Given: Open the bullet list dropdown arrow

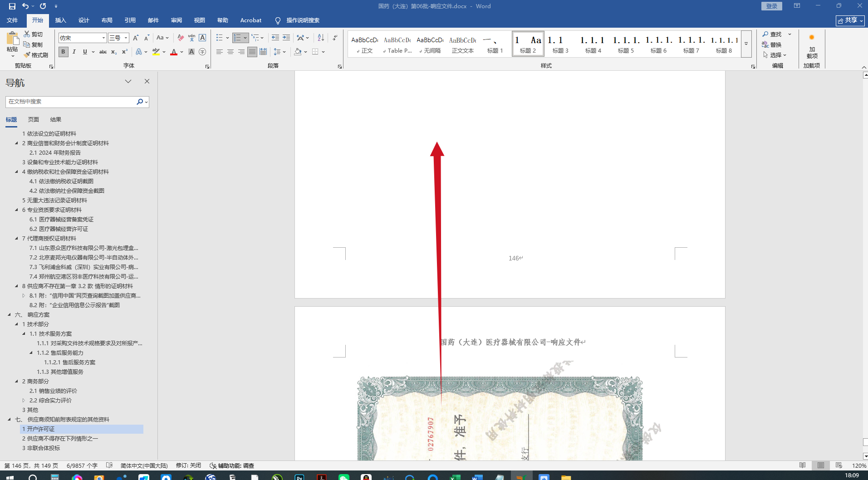Looking at the screenshot, I should pyautogui.click(x=227, y=38).
